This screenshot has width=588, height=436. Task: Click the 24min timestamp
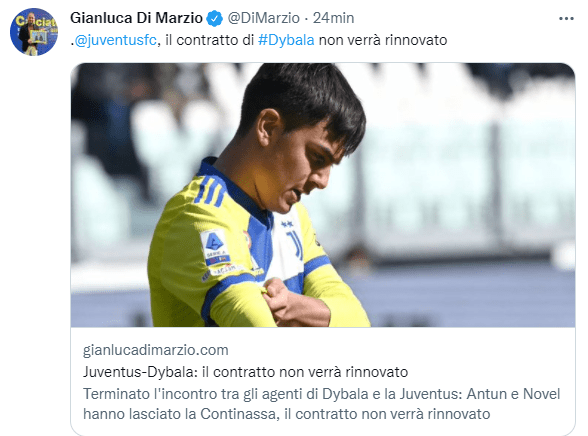333,18
